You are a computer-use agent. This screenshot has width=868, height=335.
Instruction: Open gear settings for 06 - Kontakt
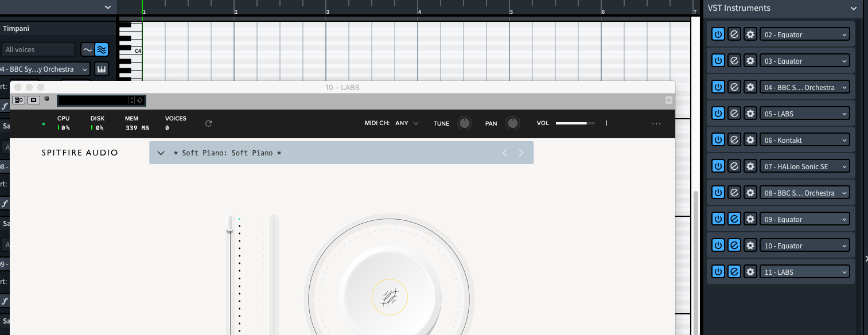coord(750,140)
